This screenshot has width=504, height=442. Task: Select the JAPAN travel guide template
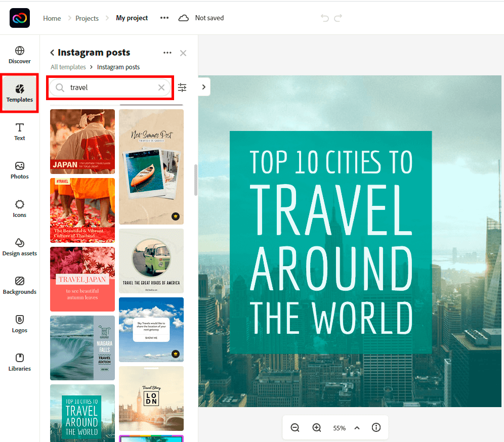[x=82, y=142]
